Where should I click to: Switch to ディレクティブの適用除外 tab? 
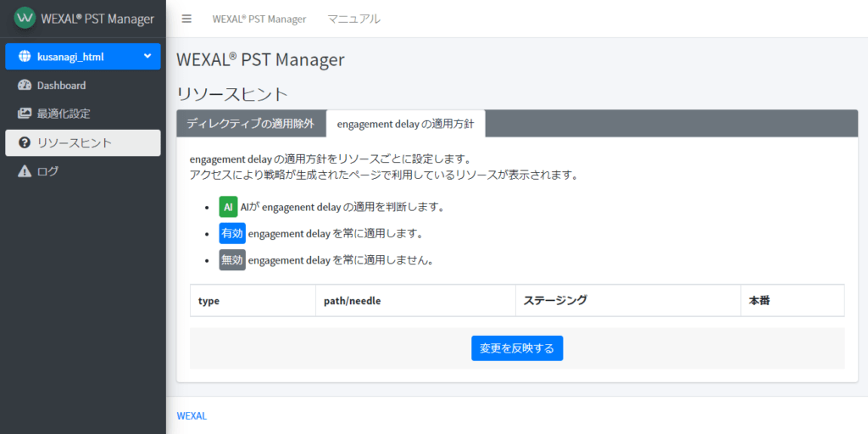[251, 124]
